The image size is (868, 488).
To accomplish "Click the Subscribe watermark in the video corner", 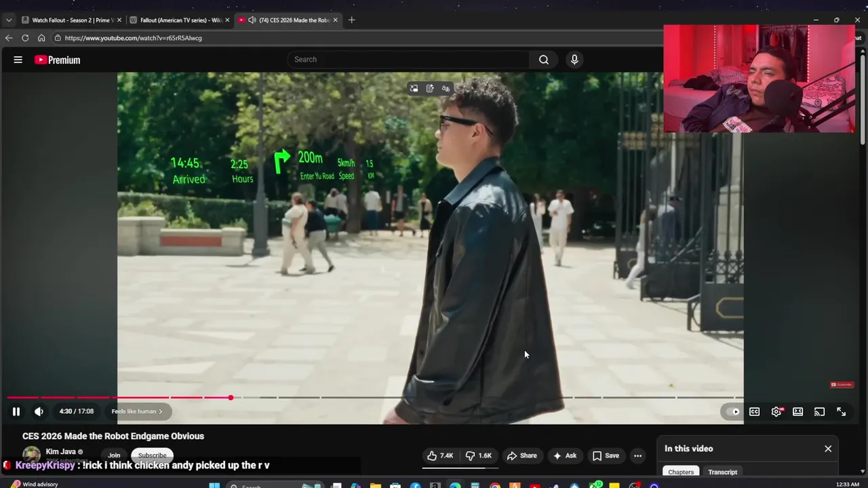I will coord(842,385).
